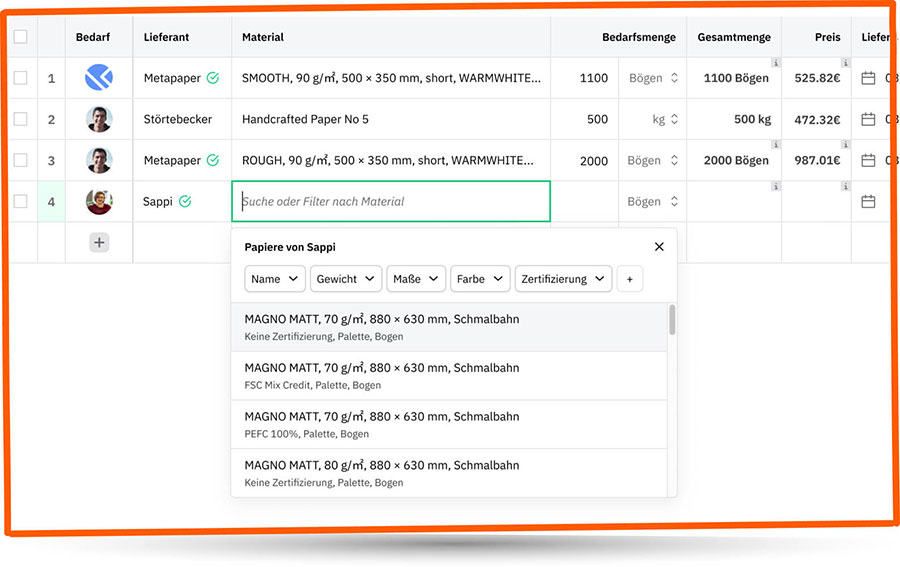Select MAGNO MATT 70 g/m² Keine Zertifizierung
This screenshot has width=900, height=567.
click(449, 327)
